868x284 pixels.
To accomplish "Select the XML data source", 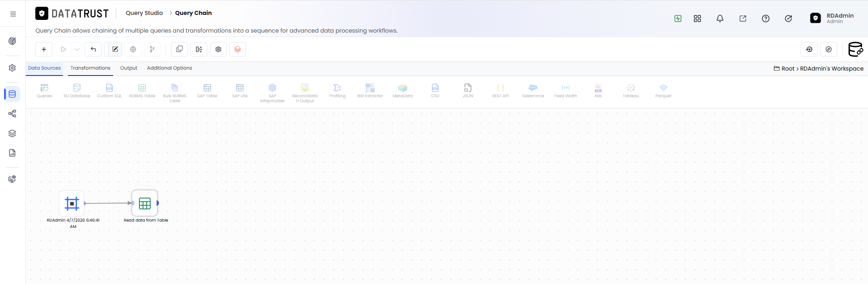I will 598,90.
